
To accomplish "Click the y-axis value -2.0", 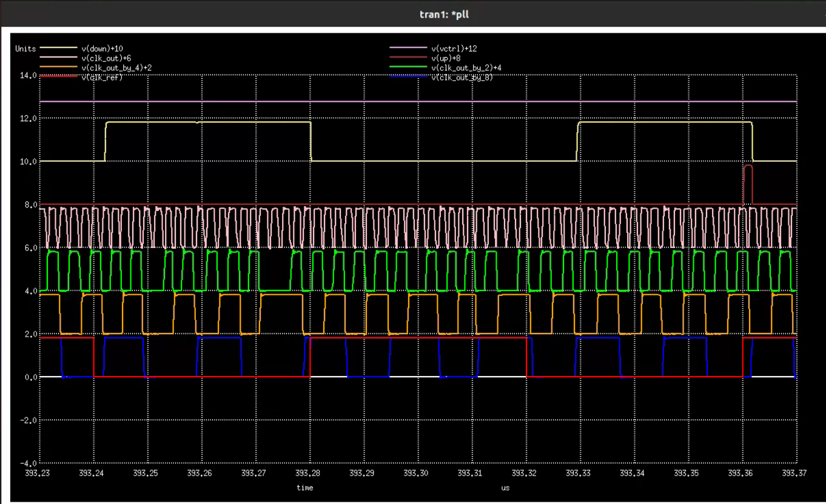I will click(28, 420).
